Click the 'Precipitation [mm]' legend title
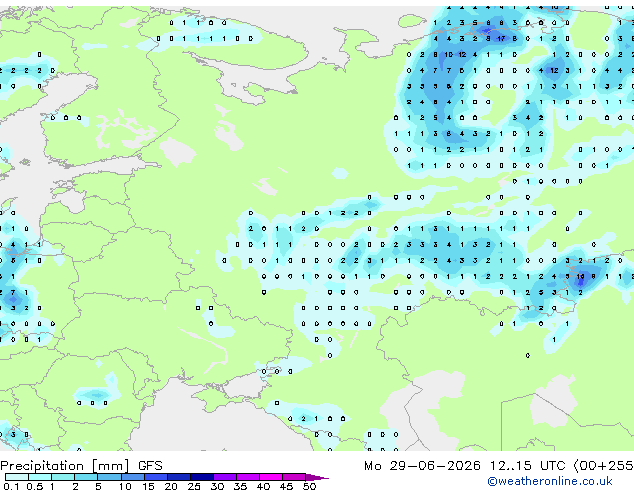This screenshot has width=634, height=490. click(65, 466)
